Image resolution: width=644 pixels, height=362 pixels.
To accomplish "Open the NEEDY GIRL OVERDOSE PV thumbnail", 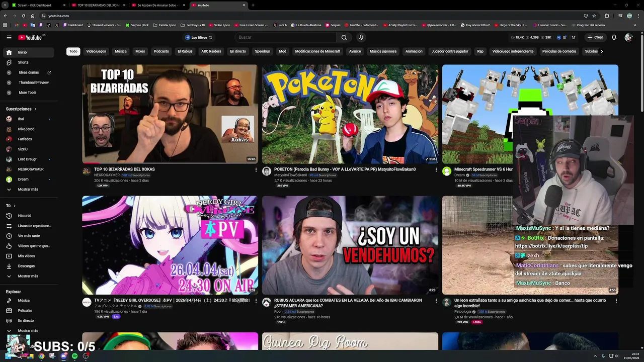I will pyautogui.click(x=170, y=245).
